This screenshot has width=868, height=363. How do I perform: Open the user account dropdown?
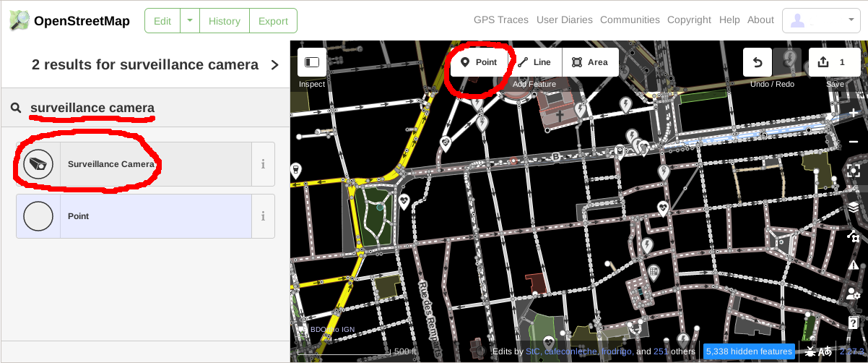point(821,20)
